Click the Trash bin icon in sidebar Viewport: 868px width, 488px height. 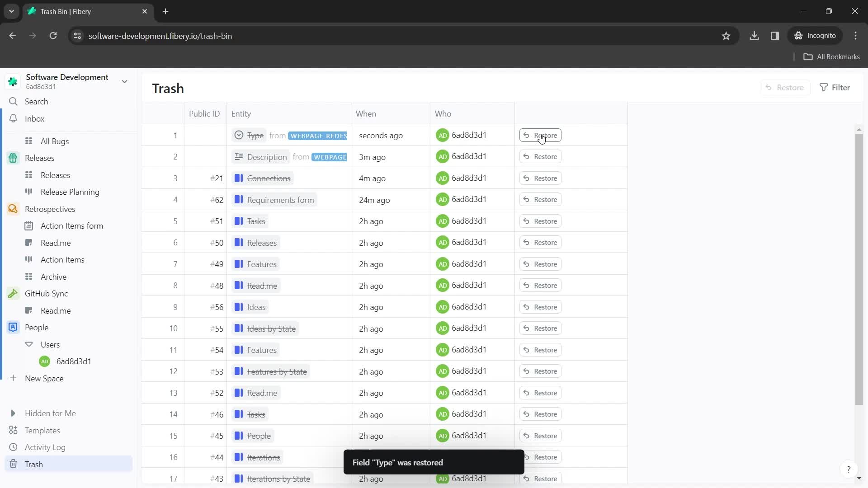[x=13, y=464]
